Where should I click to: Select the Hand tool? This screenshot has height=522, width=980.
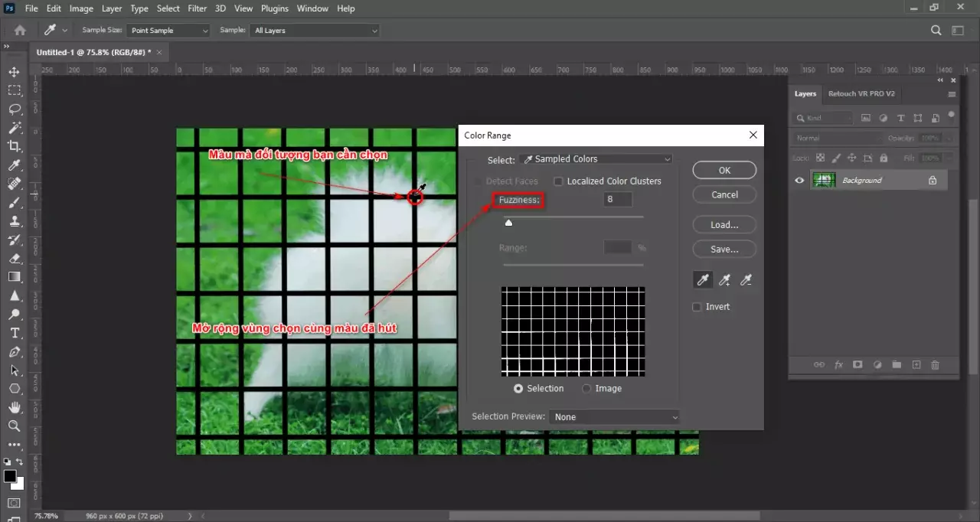coord(15,407)
